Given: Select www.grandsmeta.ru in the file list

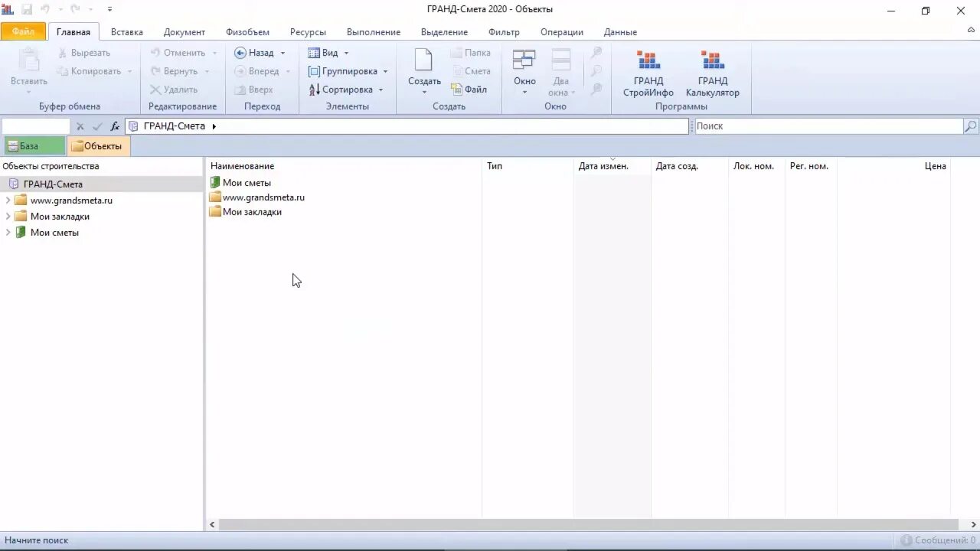Looking at the screenshot, I should (263, 197).
